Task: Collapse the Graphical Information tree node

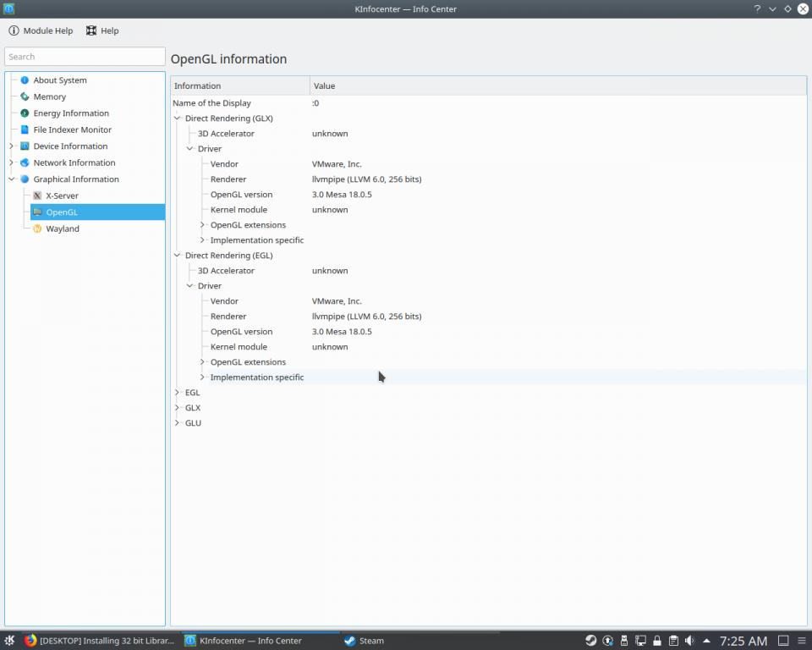Action: pyautogui.click(x=12, y=179)
